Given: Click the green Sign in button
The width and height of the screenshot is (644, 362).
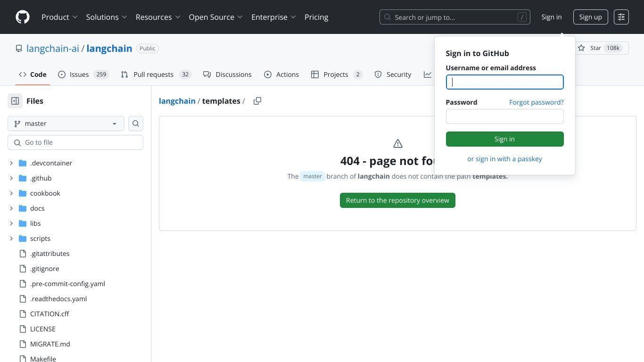Looking at the screenshot, I should pos(504,139).
